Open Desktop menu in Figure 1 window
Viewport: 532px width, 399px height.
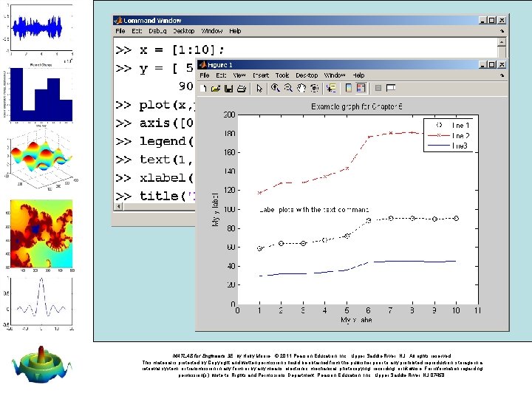point(307,75)
